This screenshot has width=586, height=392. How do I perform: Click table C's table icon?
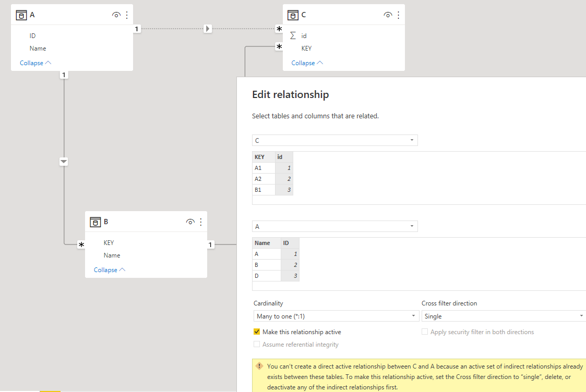tap(293, 15)
